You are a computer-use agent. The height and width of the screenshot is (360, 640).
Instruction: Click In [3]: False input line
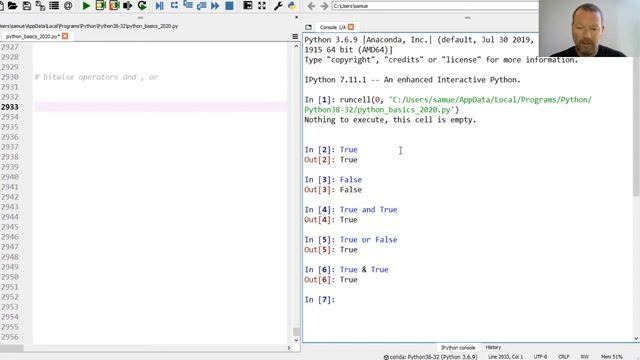(x=333, y=180)
